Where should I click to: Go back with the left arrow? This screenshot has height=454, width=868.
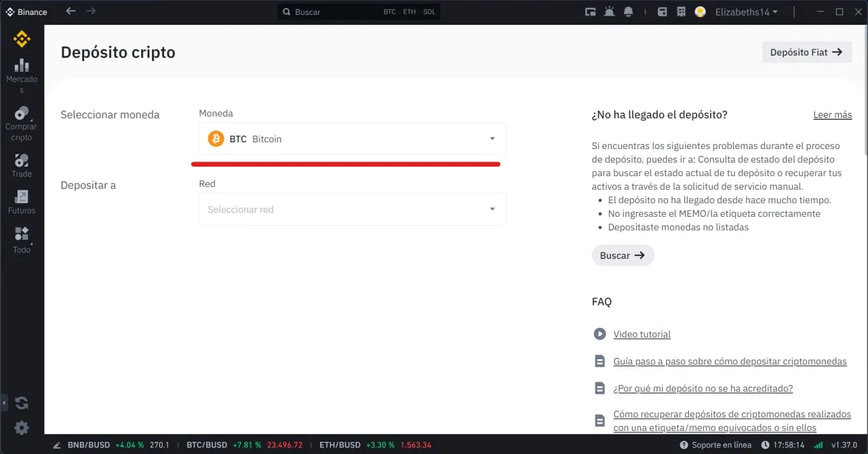(71, 12)
